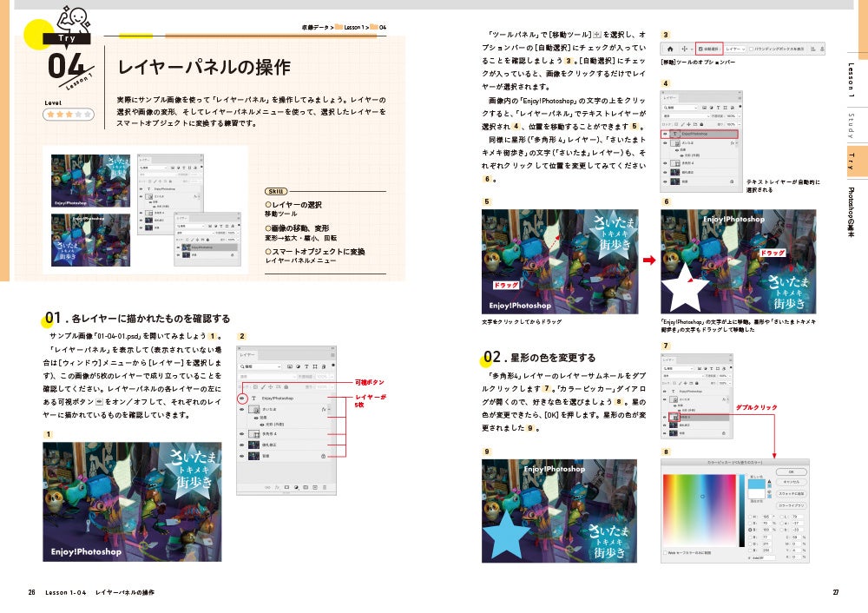Collapse the effects arrow beside fx on the second layer in figure 2

tap(329, 409)
